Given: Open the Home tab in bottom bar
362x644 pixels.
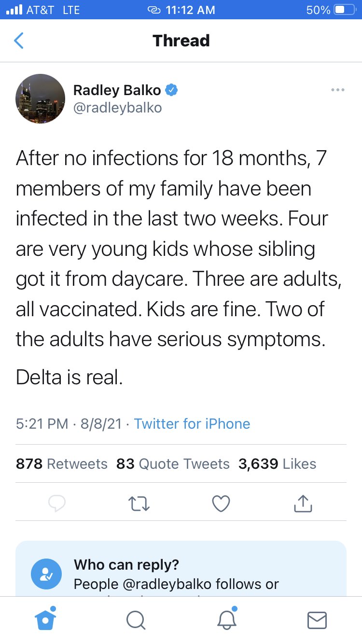Looking at the screenshot, I should coord(45,620).
